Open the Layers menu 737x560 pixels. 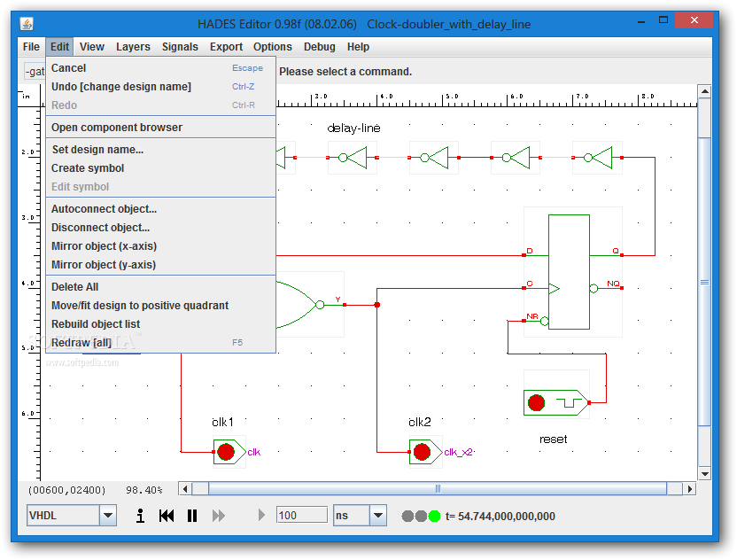click(133, 47)
